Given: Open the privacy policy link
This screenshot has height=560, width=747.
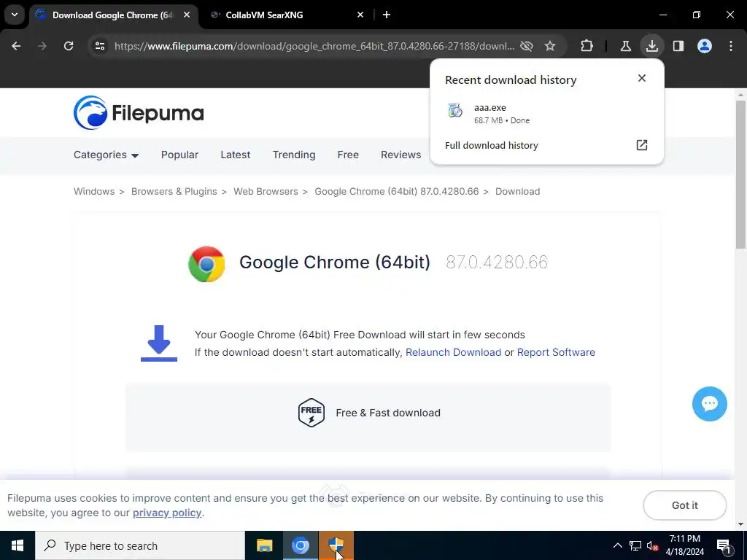Looking at the screenshot, I should click(167, 513).
